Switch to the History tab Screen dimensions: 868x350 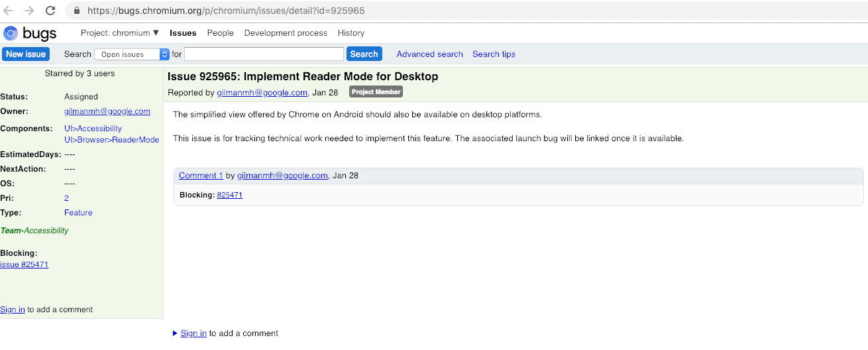(x=351, y=33)
